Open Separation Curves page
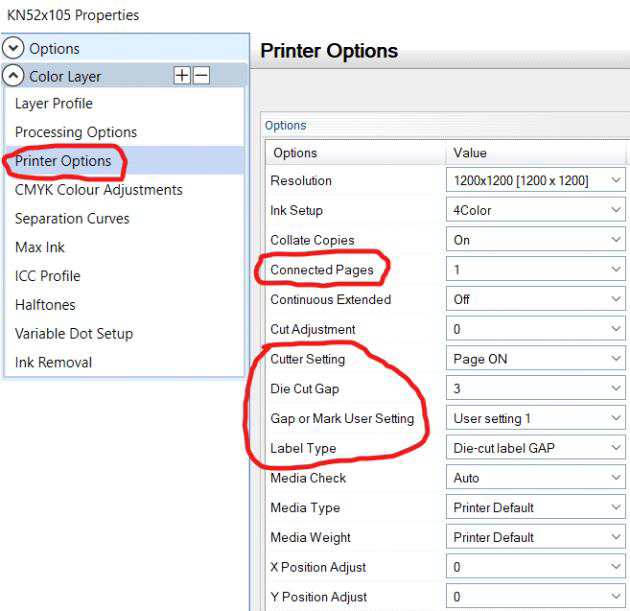 (x=72, y=219)
